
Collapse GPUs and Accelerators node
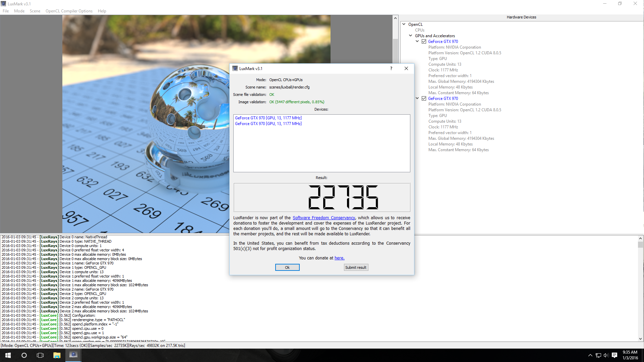411,36
